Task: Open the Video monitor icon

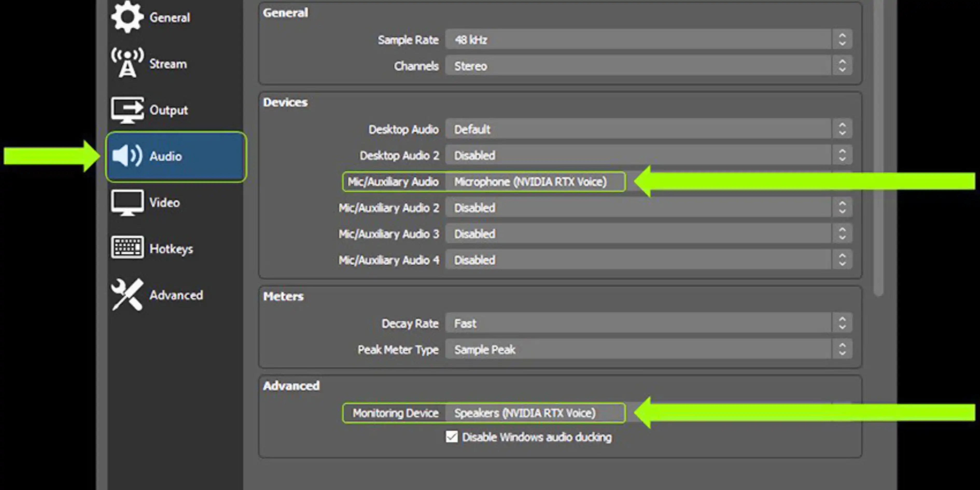Action: click(127, 202)
